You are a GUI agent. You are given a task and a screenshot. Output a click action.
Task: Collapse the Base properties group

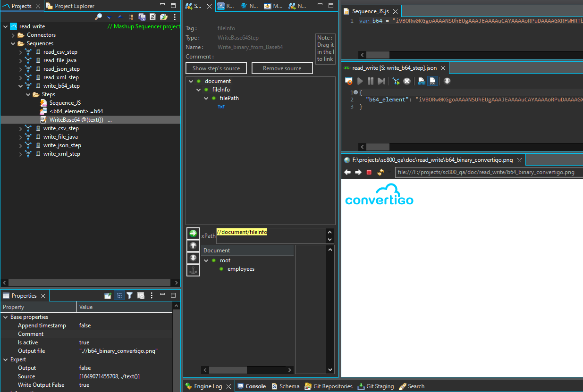(x=5, y=317)
